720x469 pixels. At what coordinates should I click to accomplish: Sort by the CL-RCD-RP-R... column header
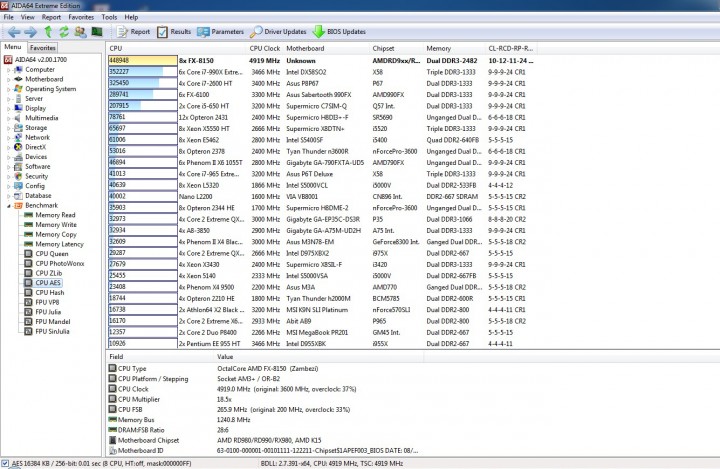coord(511,48)
